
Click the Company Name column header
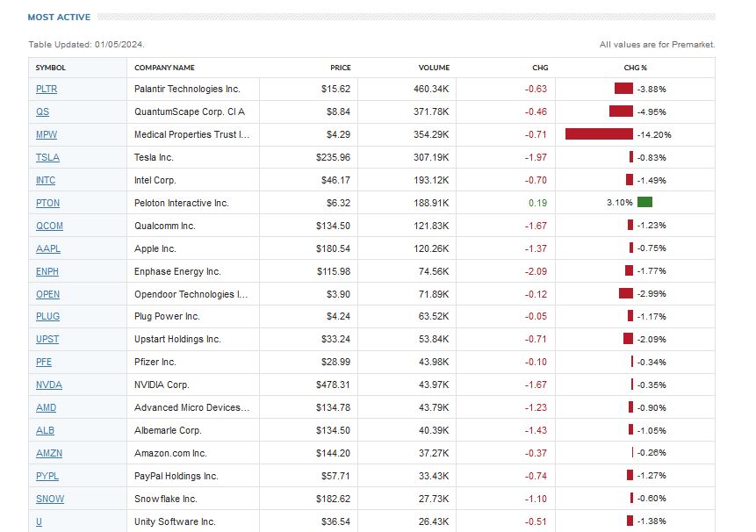tap(164, 68)
